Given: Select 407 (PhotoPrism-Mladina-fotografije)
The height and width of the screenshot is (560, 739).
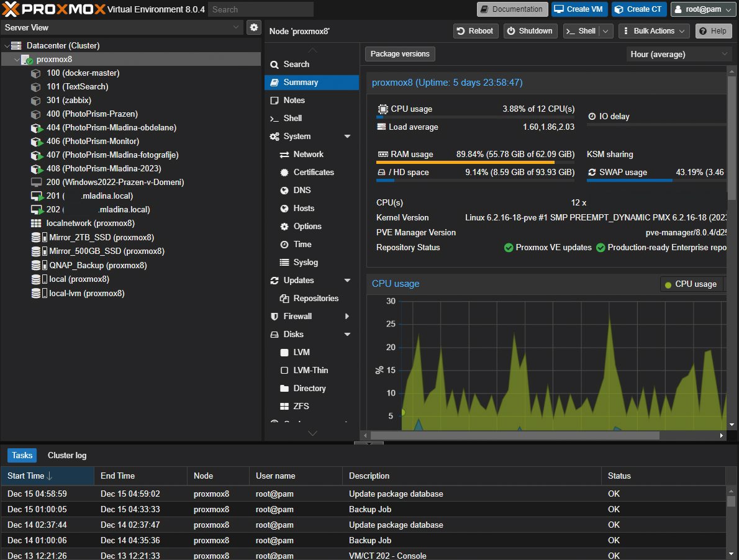Looking at the screenshot, I should pos(112,155).
